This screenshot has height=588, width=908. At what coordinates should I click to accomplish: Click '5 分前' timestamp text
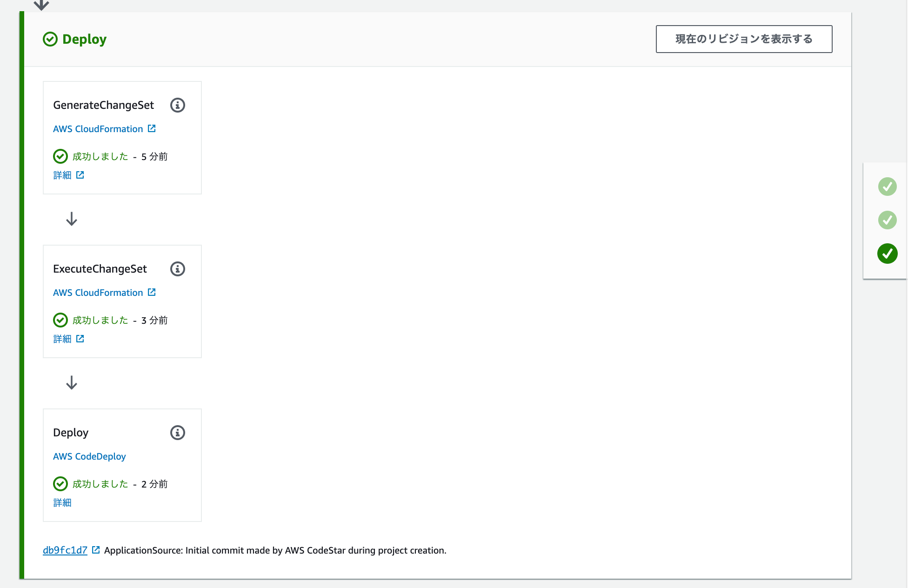tap(154, 157)
